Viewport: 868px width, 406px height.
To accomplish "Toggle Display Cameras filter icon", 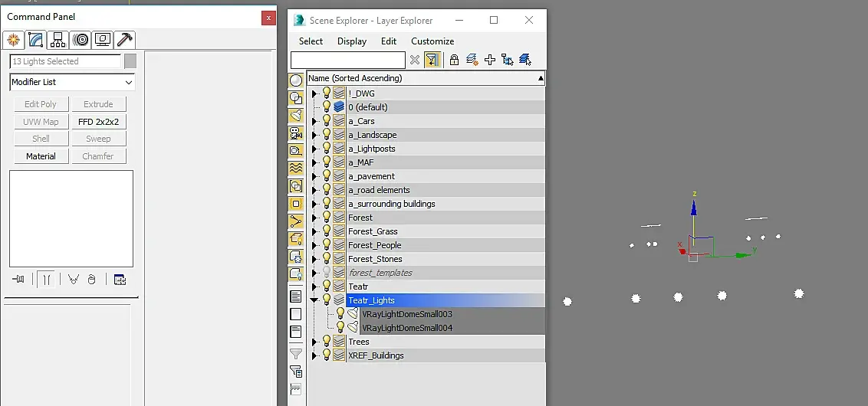I will tap(296, 133).
